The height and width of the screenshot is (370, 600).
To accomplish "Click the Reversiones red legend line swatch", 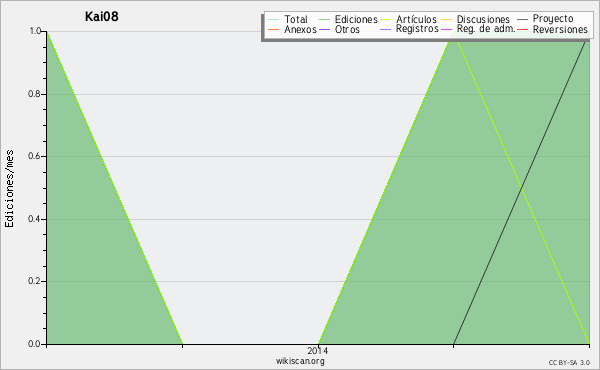I will (522, 29).
